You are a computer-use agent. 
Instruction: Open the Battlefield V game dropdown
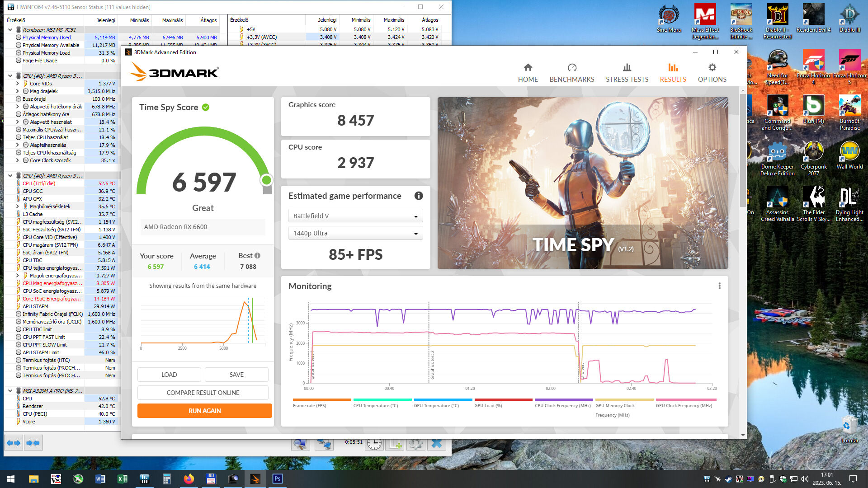pos(355,216)
